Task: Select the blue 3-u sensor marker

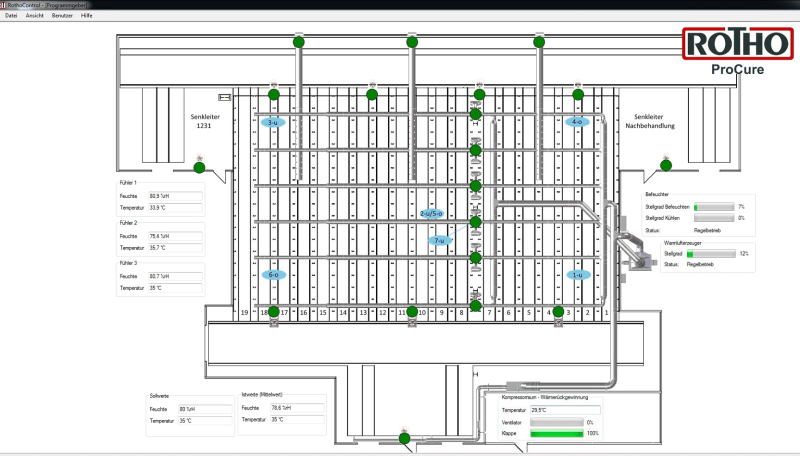Action: coord(273,122)
